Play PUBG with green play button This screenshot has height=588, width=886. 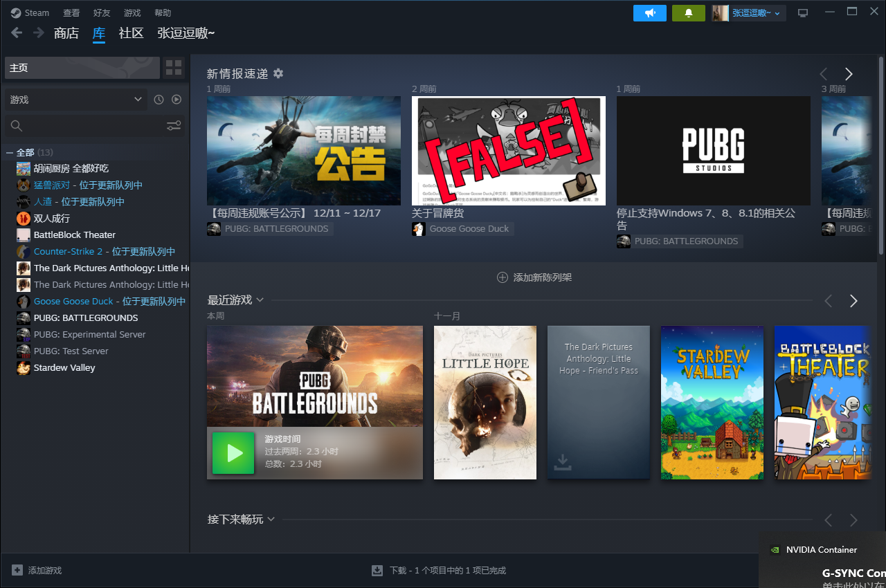pyautogui.click(x=233, y=453)
